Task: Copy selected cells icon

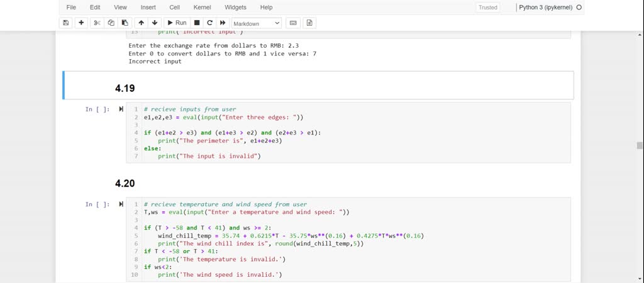Action: 111,23
